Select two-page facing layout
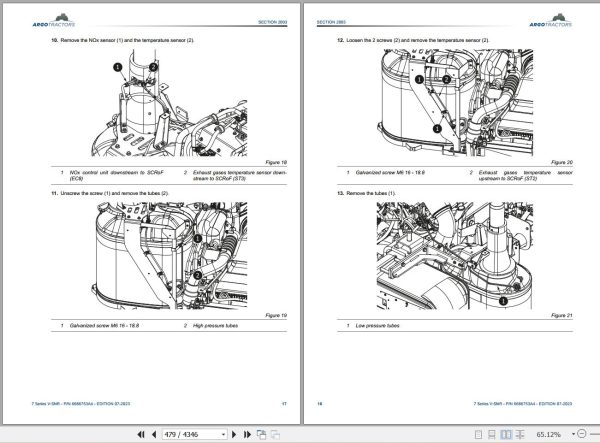The image size is (600, 443). pyautogui.click(x=506, y=434)
